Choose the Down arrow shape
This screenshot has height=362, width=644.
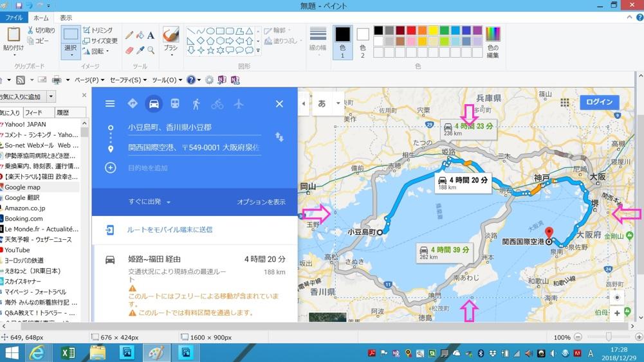click(191, 50)
